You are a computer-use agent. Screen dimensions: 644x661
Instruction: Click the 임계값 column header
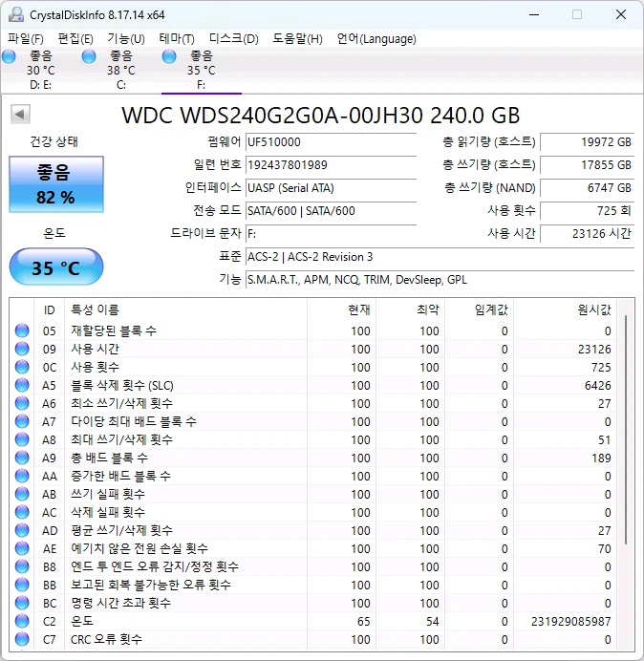[x=479, y=309]
